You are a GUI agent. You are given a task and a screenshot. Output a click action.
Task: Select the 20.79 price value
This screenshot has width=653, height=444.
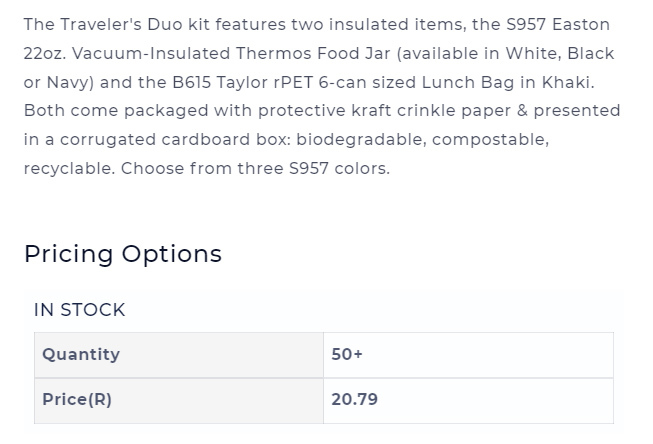pos(354,399)
